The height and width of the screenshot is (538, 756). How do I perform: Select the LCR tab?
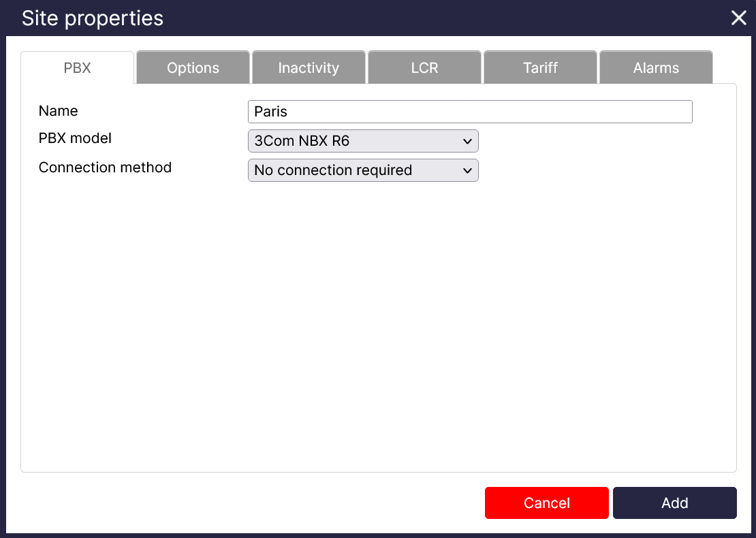(424, 67)
